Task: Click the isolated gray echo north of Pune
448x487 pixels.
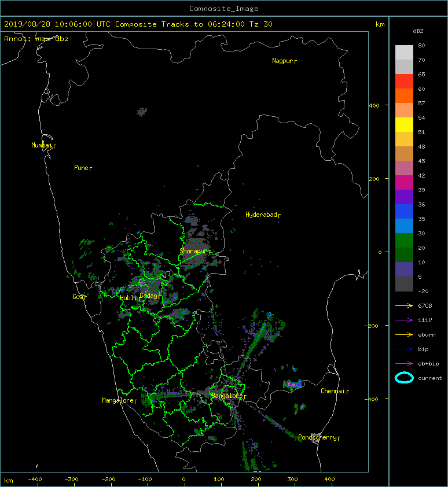Action: [x=142, y=112]
